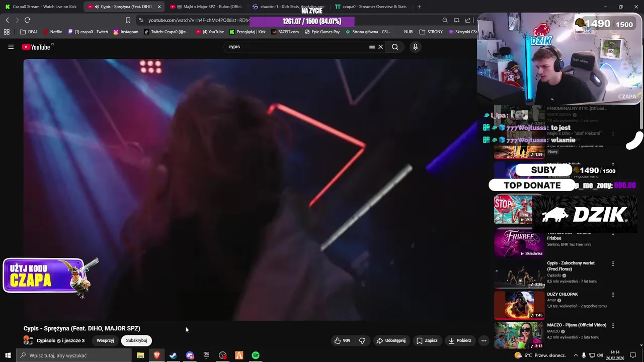Switch to 'Czapa0 Stream - Watch Live on Kick' tab
This screenshot has width=644, height=362.
(41, 7)
